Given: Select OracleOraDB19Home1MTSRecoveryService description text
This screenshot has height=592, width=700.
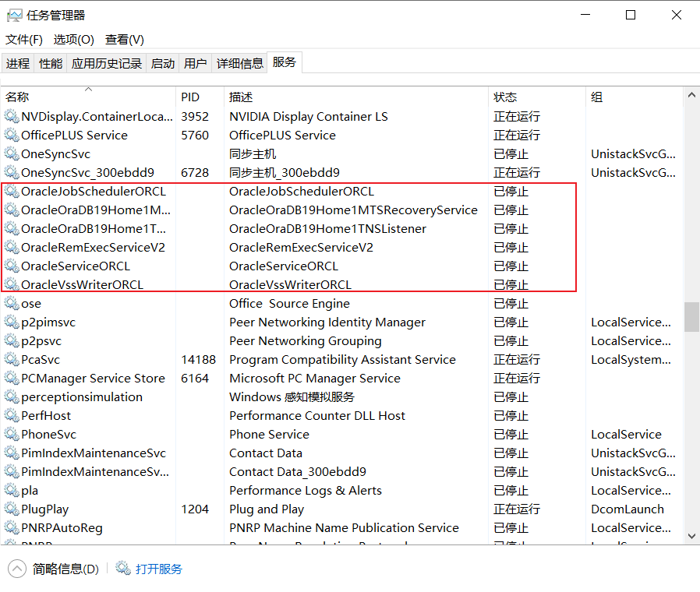Looking at the screenshot, I should [x=353, y=210].
